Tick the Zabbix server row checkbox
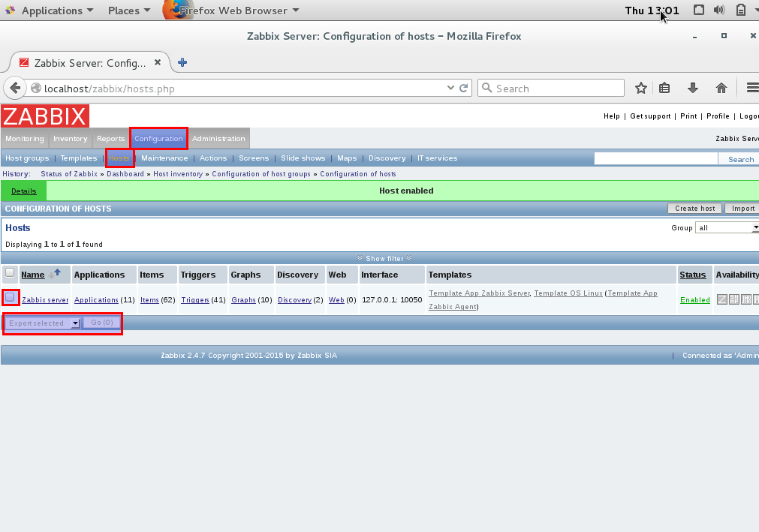This screenshot has width=759, height=532. point(11,297)
